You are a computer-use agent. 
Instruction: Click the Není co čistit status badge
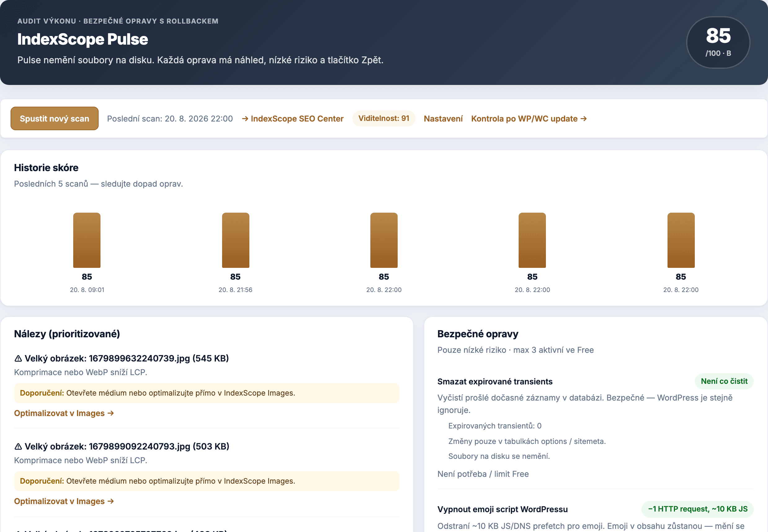click(724, 381)
